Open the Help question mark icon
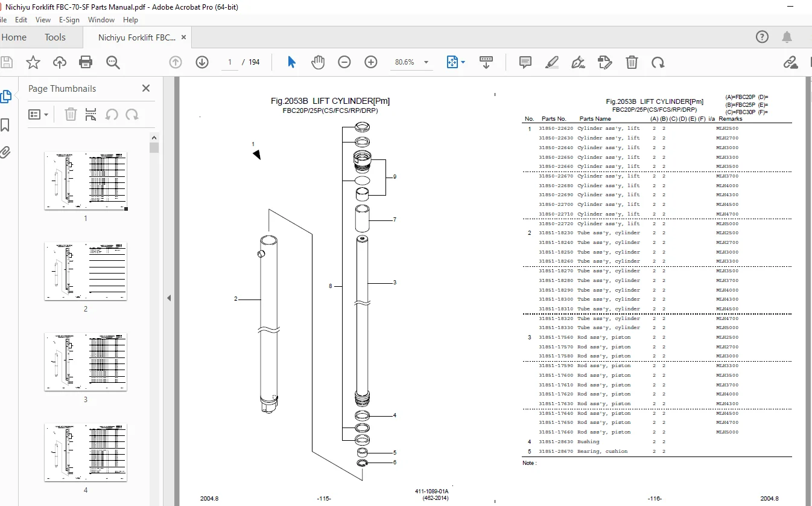Screen dimensions: 812x506 pyautogui.click(x=762, y=37)
